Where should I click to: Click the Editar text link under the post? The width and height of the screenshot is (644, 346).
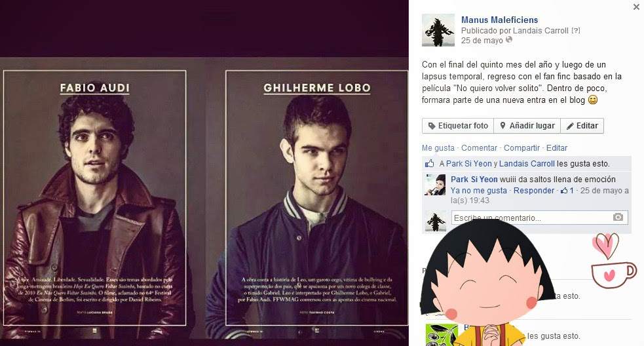pos(556,148)
